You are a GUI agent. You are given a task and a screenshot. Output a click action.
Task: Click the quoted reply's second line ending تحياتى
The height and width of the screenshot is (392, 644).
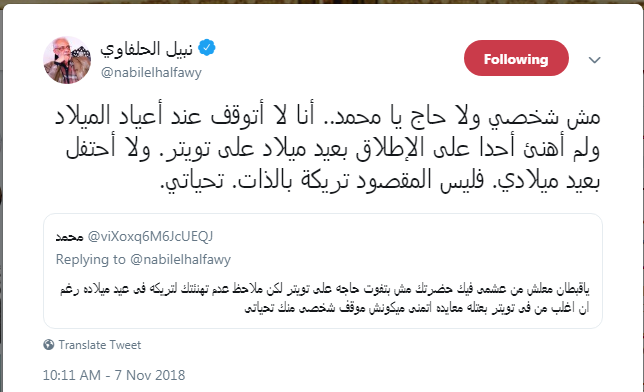[x=416, y=308]
